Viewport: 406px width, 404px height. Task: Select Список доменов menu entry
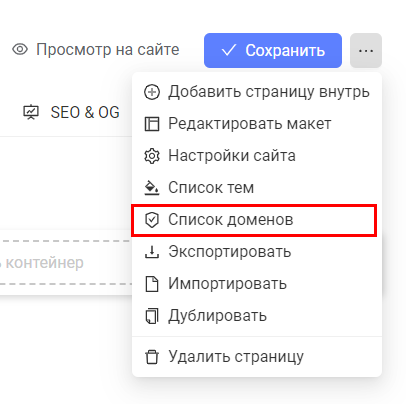tap(257, 220)
